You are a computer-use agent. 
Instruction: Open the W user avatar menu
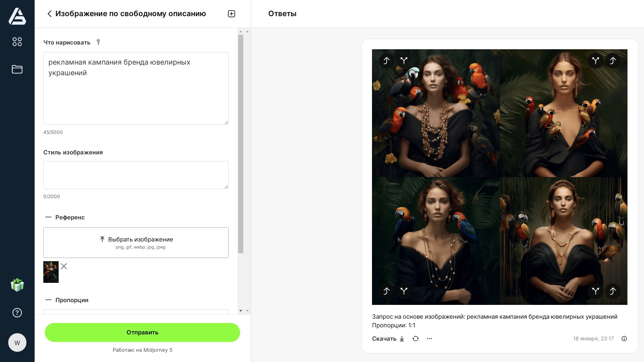pos(17,343)
